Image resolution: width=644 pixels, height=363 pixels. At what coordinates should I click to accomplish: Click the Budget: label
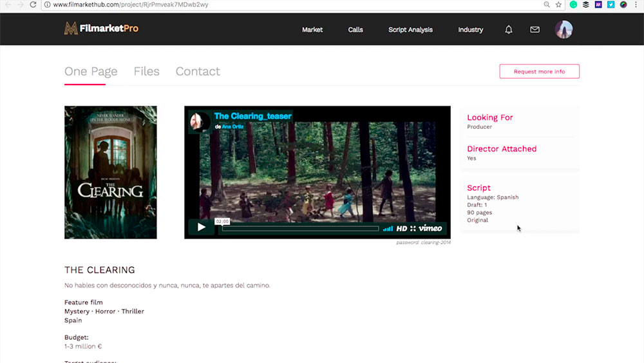[x=77, y=337]
